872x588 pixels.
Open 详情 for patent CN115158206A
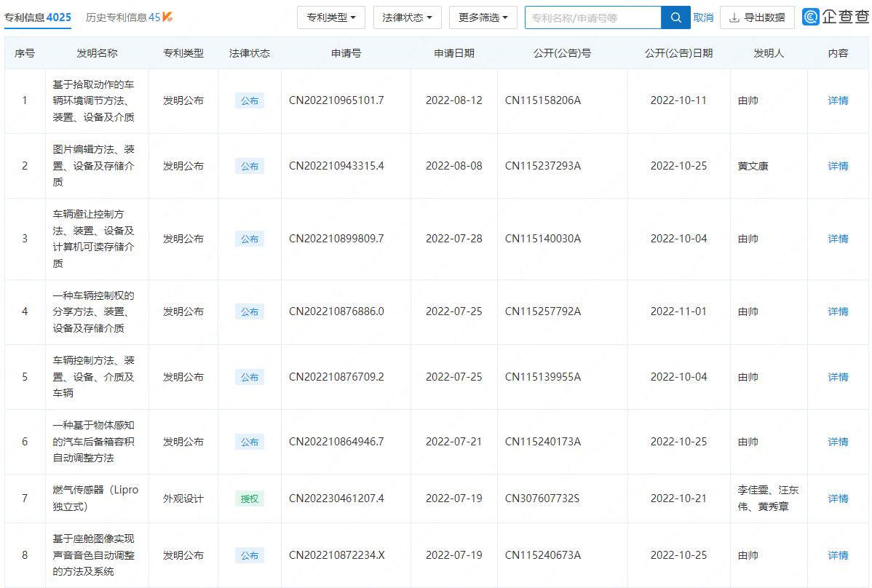(x=837, y=101)
